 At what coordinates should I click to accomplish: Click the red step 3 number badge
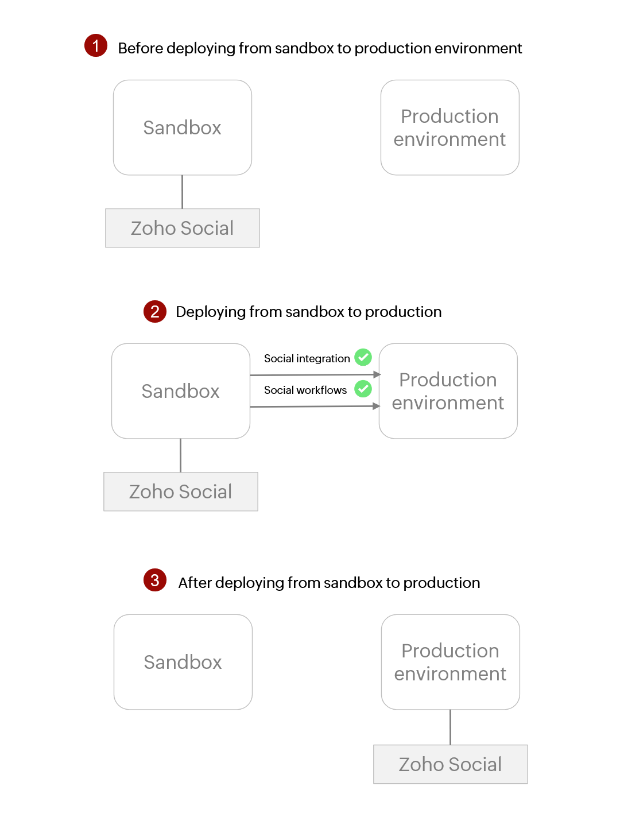pos(155,580)
